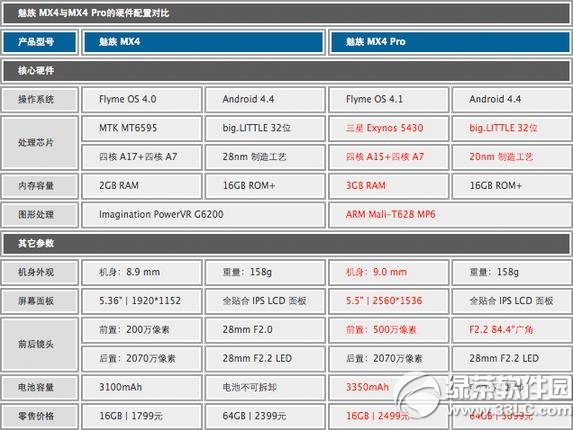This screenshot has width=573, height=430.
Task: Click the 处理芯片 row label
Action: pyautogui.click(x=40, y=143)
